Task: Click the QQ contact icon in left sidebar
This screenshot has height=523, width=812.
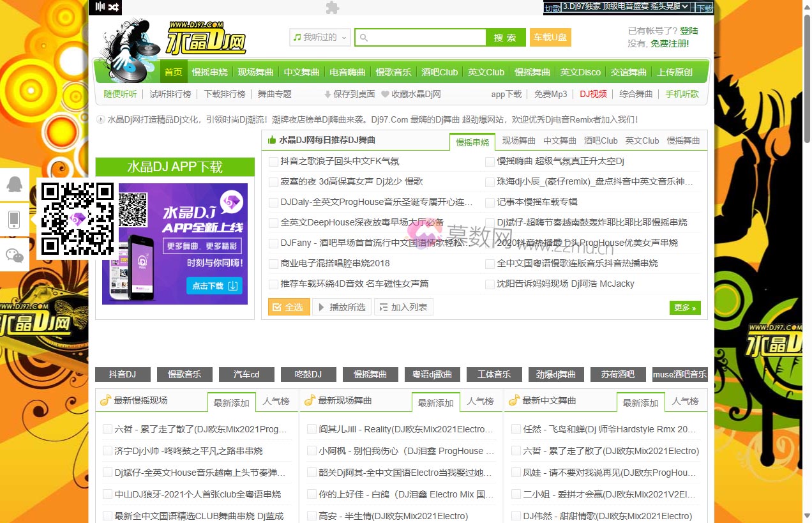Action: (14, 185)
